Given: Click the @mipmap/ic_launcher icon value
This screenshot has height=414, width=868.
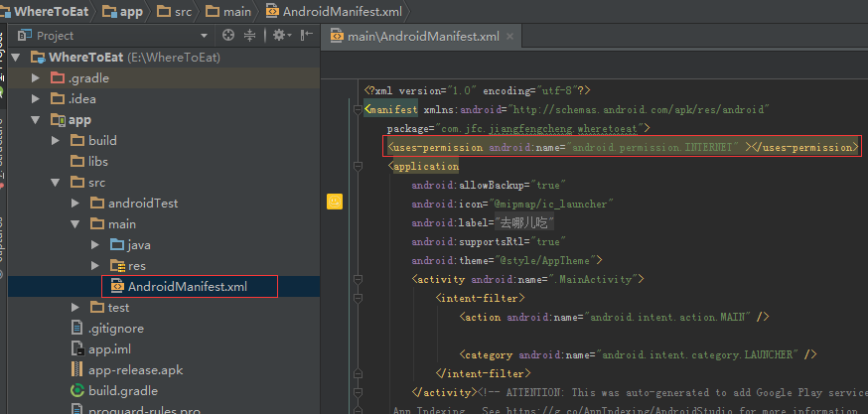Looking at the screenshot, I should coord(550,204).
